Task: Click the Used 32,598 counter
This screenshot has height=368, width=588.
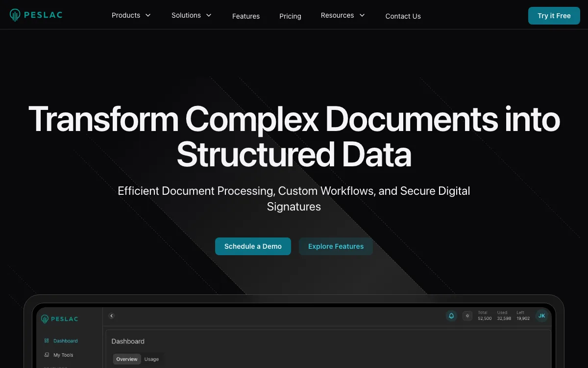Action: point(504,315)
